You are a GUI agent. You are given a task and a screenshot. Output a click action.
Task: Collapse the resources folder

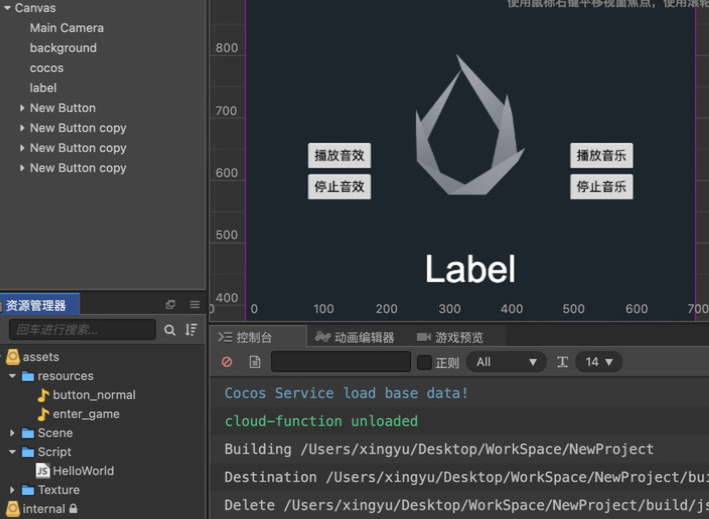[x=12, y=376]
